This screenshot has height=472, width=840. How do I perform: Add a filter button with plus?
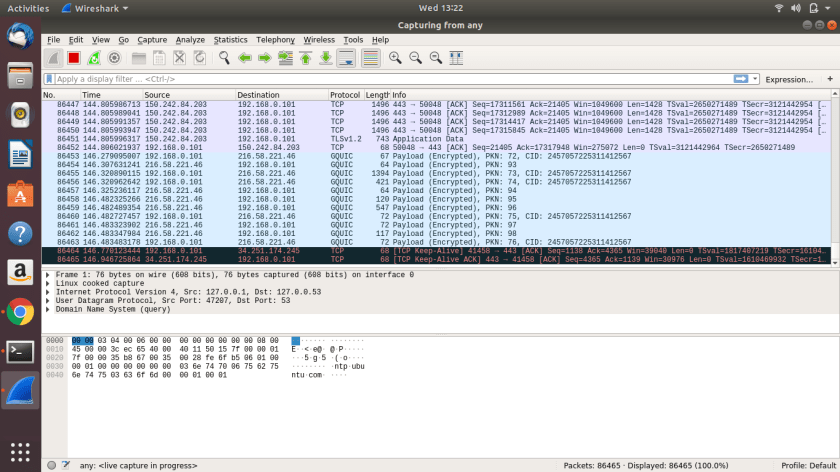pos(829,79)
